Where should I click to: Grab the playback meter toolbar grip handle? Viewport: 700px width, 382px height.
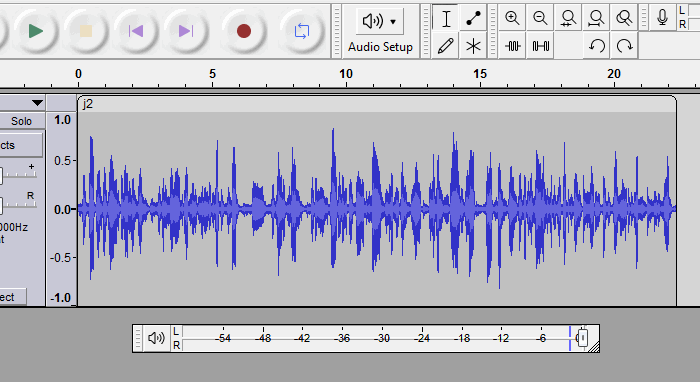[x=138, y=338]
